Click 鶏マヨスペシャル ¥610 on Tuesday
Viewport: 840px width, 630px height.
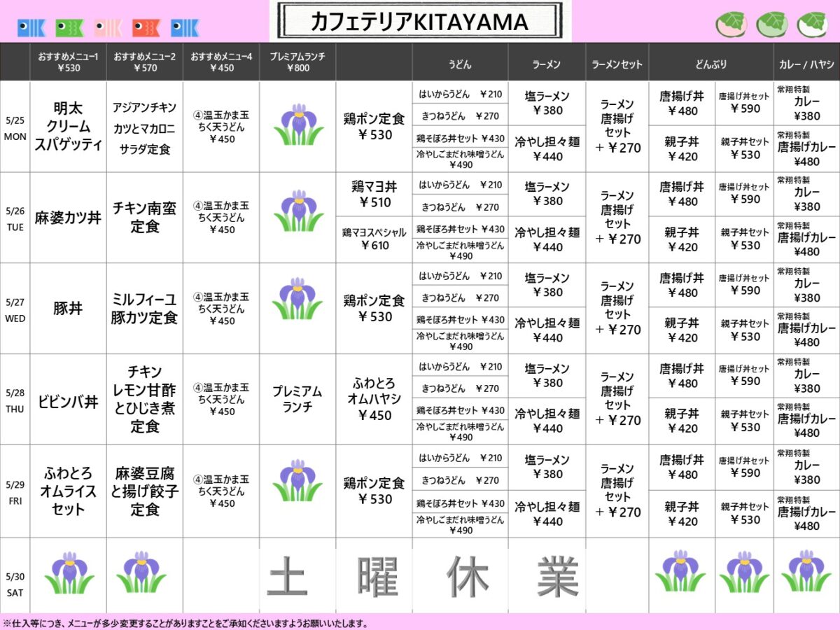click(x=374, y=239)
